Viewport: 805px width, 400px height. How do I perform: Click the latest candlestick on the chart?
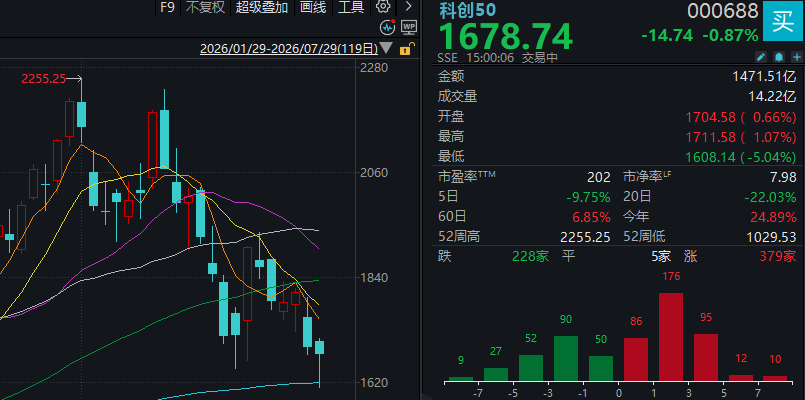[x=319, y=348]
